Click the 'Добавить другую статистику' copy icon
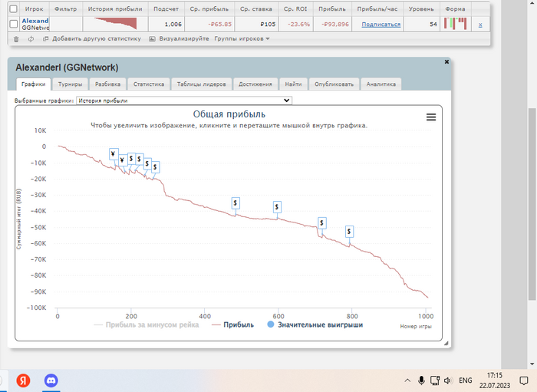This screenshot has width=537, height=392. [x=45, y=39]
